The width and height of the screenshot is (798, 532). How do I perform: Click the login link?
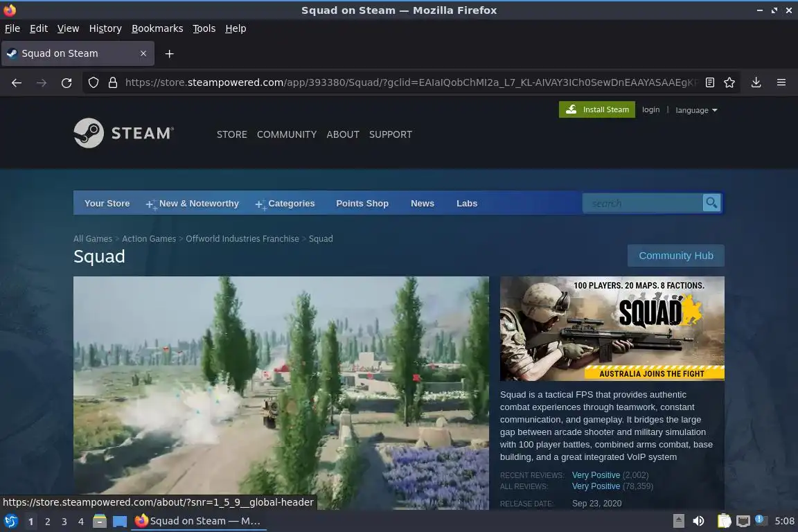pyautogui.click(x=650, y=109)
